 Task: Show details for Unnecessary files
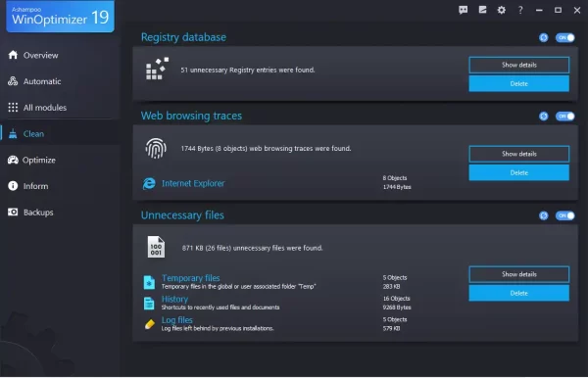point(519,274)
